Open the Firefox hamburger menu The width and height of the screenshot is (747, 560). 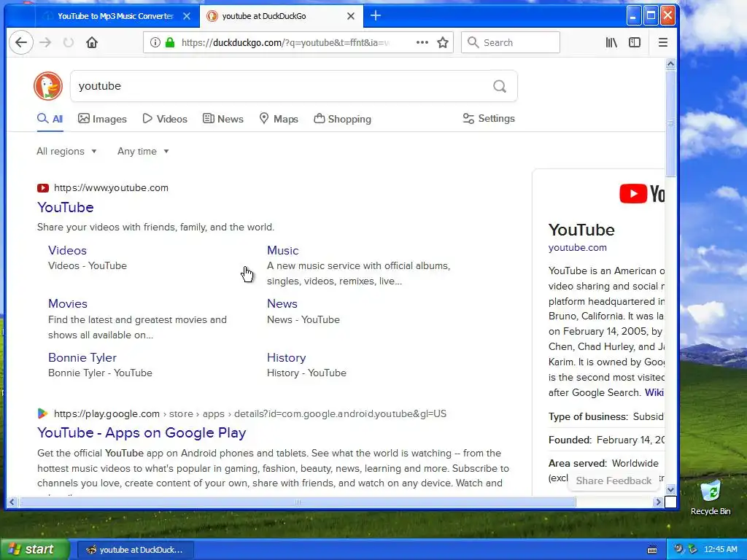point(662,42)
